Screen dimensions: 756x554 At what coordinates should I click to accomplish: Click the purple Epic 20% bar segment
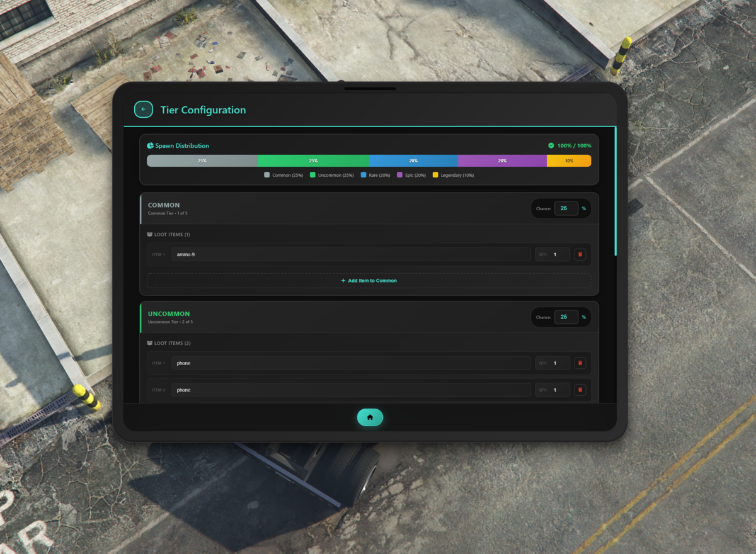[502, 161]
